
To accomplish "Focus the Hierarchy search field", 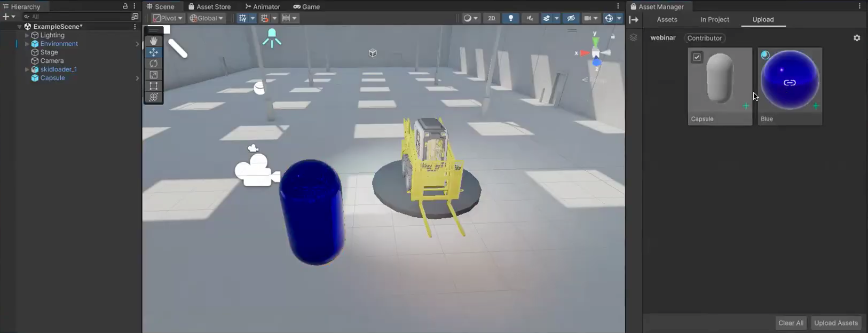I will coord(76,17).
